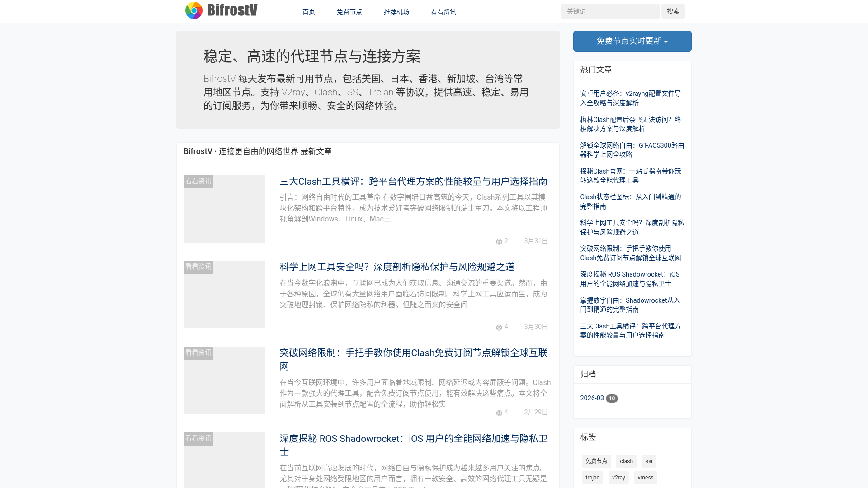
Task: Click the date 3月29日
Action: coord(536,412)
